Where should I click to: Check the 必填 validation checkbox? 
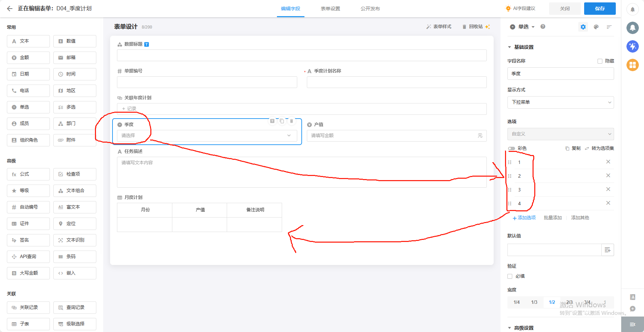point(510,276)
